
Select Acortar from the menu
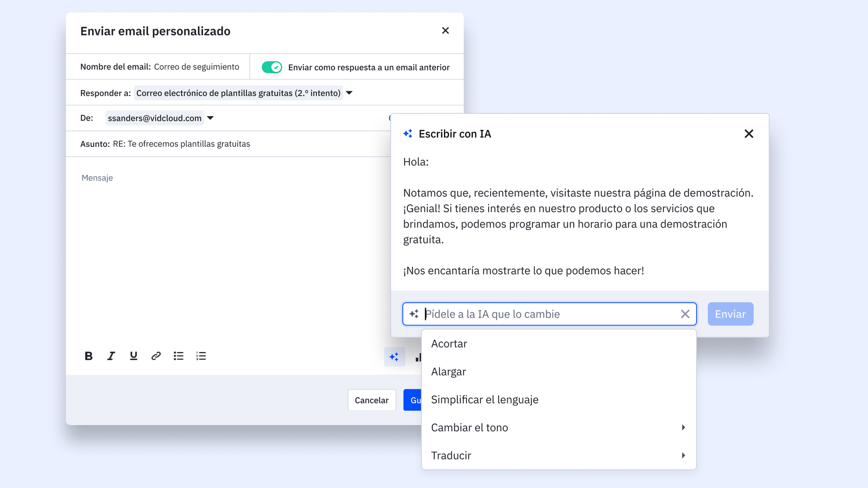[449, 344]
